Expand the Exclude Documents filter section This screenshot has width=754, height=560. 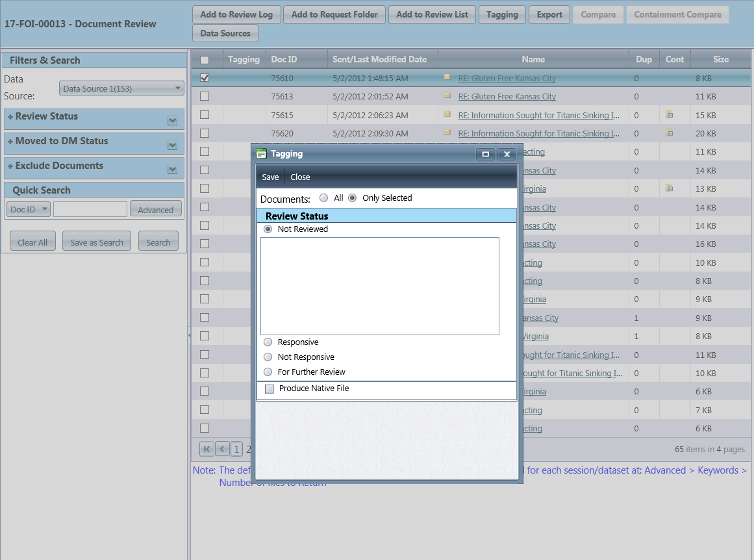[x=172, y=170]
